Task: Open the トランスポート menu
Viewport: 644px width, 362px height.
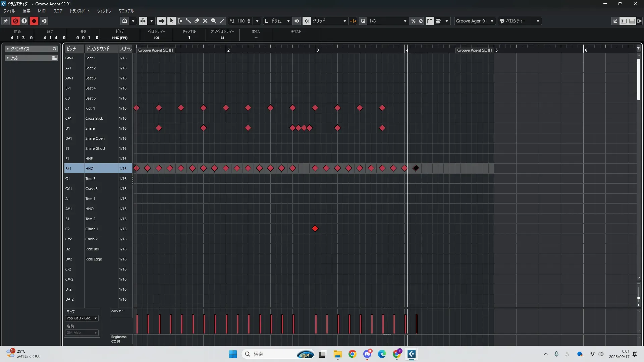Action: coord(79,11)
